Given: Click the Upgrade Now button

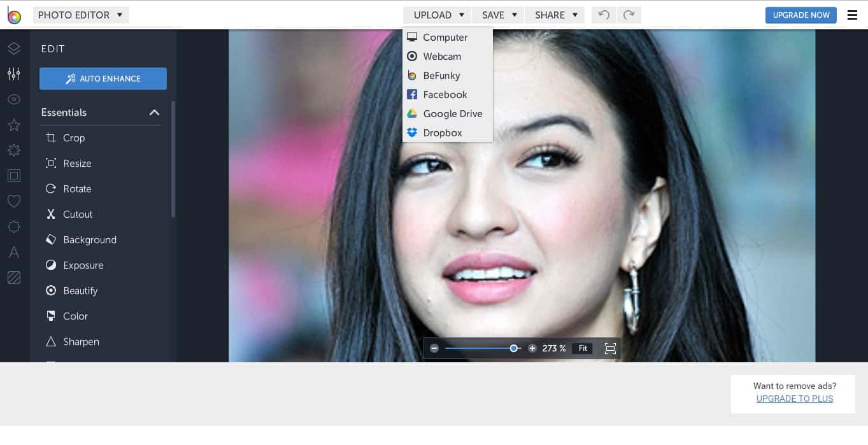Looking at the screenshot, I should click(801, 15).
